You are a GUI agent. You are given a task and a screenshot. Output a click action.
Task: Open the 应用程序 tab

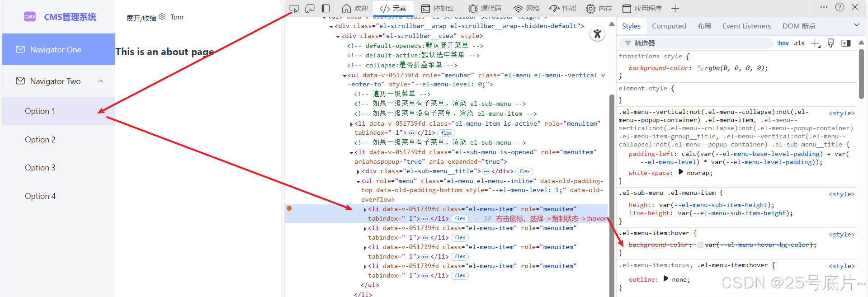pos(642,9)
